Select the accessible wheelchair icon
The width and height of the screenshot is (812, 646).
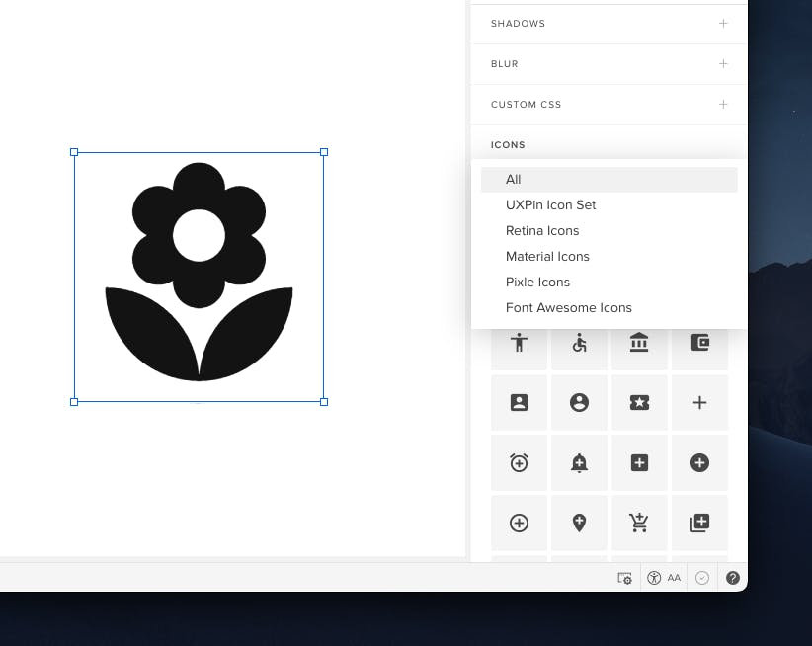(579, 343)
